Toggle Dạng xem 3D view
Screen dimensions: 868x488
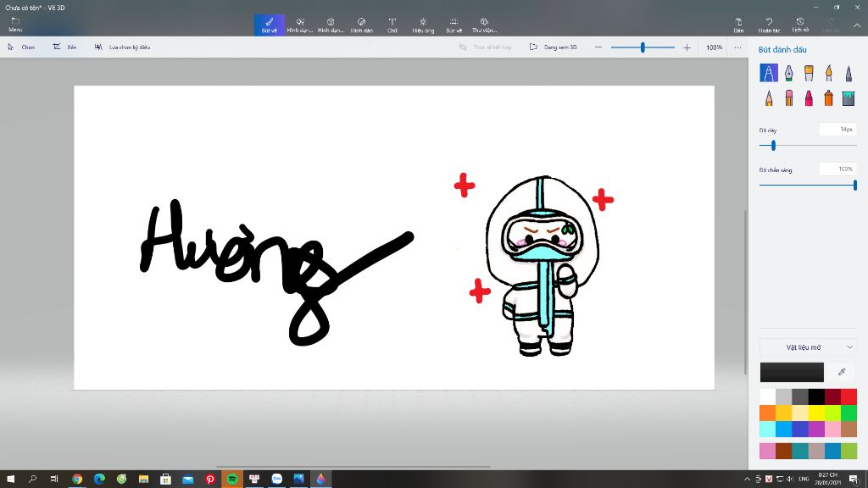(553, 47)
